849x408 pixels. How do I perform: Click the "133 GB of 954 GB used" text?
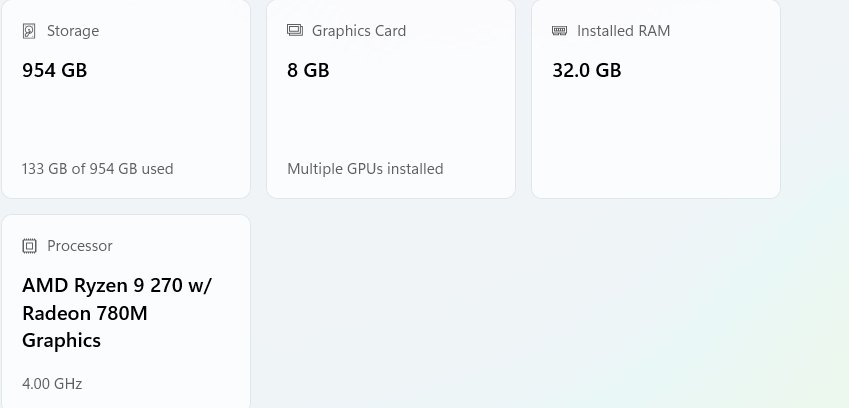pos(98,169)
